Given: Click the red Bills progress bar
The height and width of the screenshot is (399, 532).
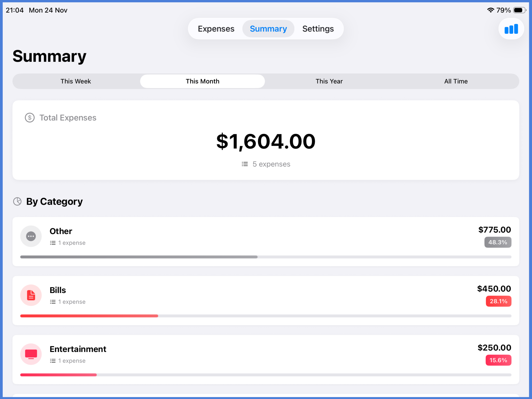Looking at the screenshot, I should [x=89, y=316].
